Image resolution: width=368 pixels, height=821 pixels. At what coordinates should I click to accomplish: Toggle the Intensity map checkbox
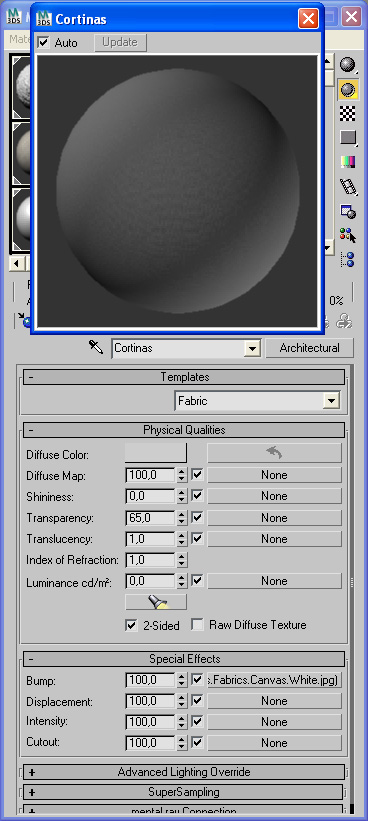[x=197, y=722]
